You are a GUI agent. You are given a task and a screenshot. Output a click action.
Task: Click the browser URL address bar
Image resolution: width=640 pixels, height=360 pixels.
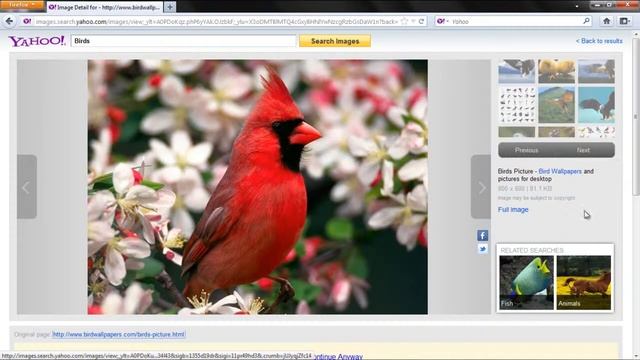click(216, 21)
